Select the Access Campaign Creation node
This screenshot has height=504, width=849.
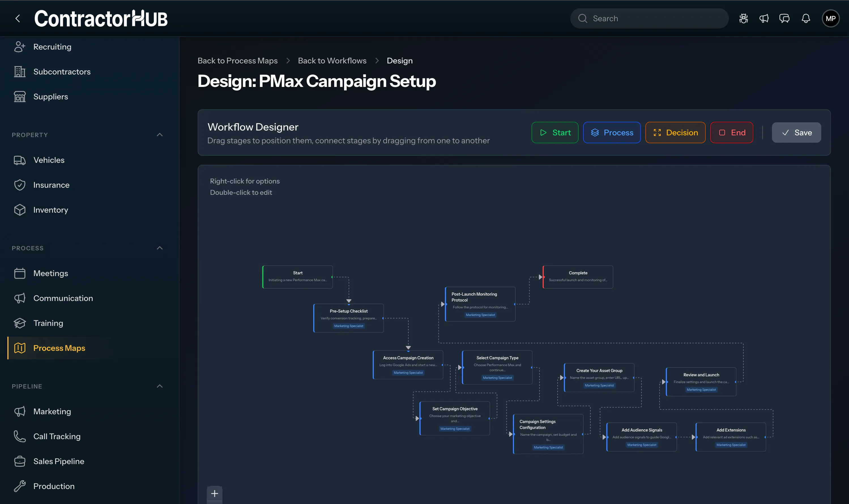[x=408, y=365]
